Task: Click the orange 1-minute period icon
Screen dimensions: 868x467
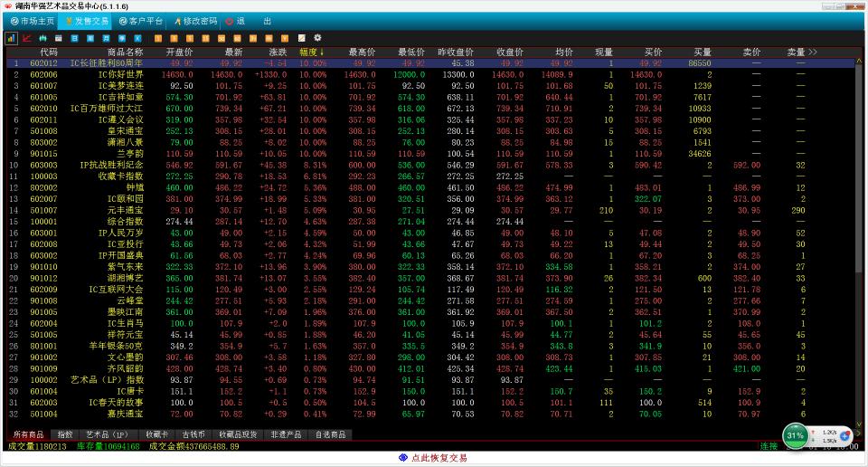Action: point(157,38)
